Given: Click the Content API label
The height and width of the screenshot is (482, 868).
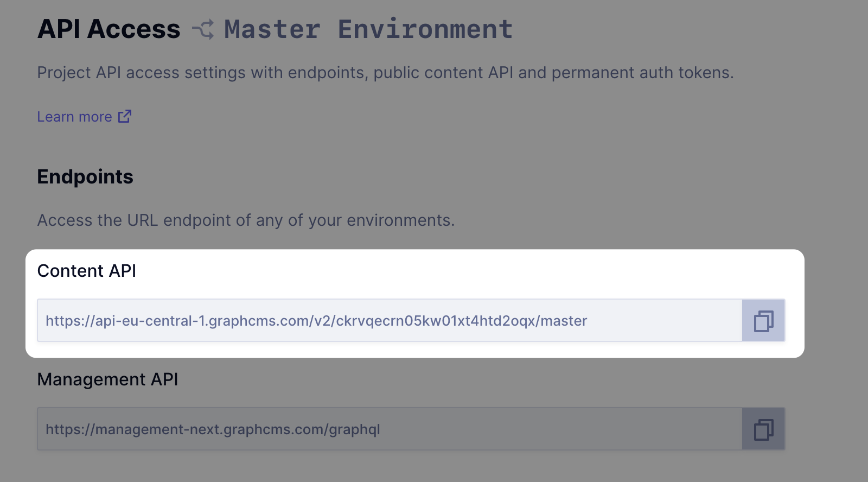Looking at the screenshot, I should tap(87, 270).
